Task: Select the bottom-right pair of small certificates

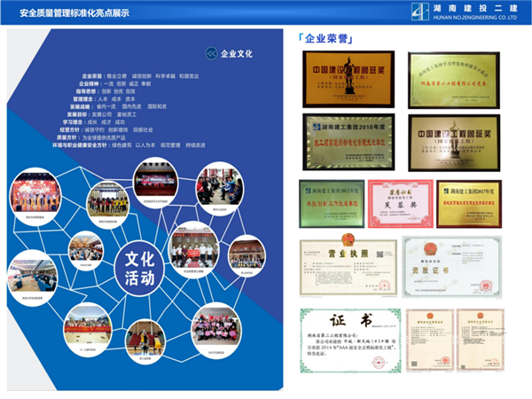Action: click(x=453, y=338)
